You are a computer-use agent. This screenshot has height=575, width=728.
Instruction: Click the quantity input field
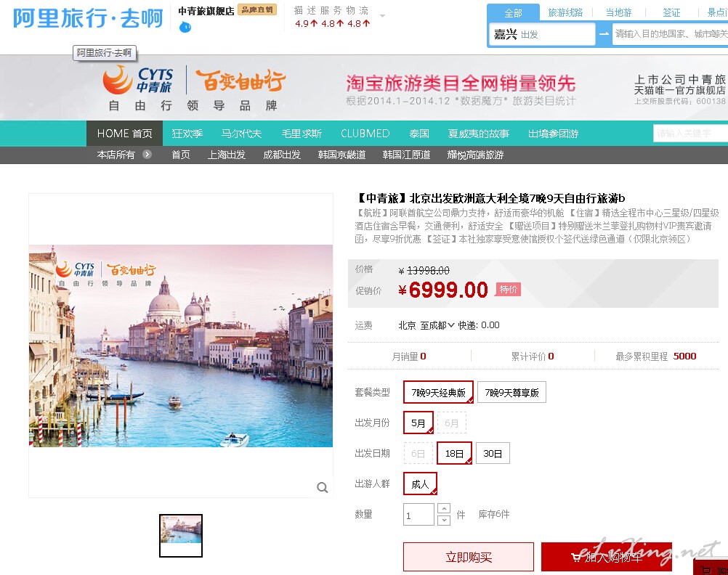418,515
